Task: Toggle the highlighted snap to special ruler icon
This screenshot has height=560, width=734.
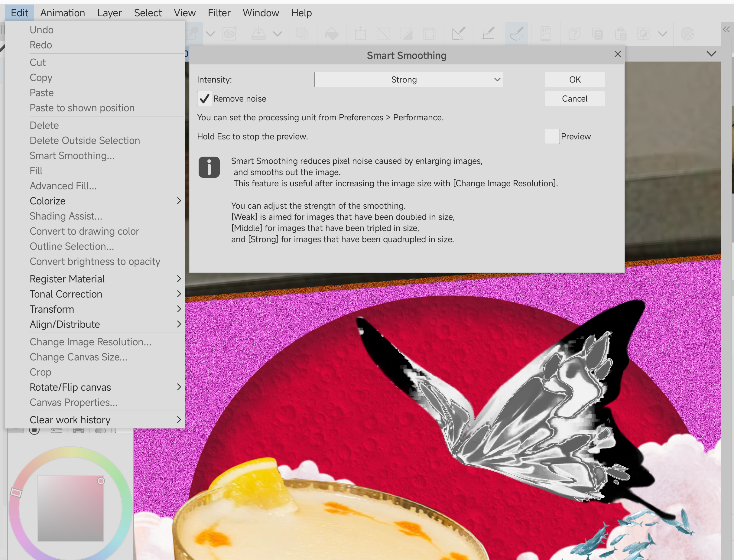Action: [516, 34]
